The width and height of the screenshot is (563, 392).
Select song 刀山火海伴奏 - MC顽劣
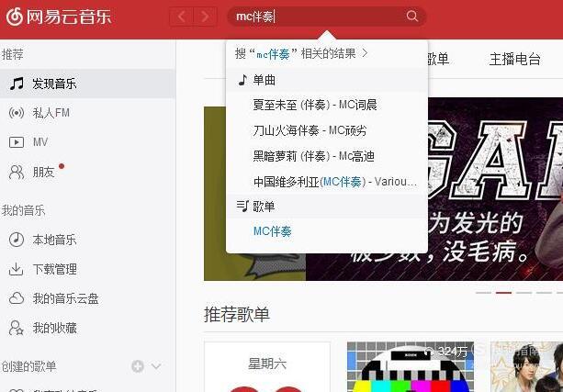pos(310,130)
